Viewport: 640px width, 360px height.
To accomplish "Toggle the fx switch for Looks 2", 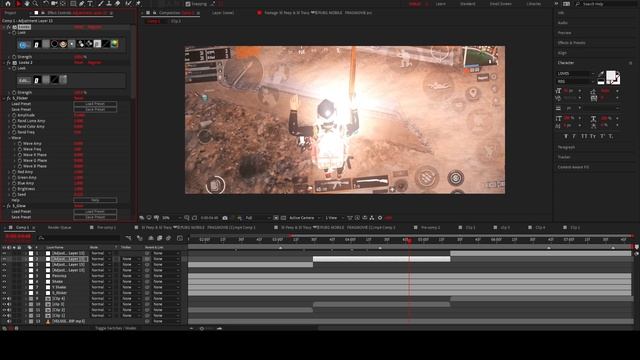I will 9,62.
